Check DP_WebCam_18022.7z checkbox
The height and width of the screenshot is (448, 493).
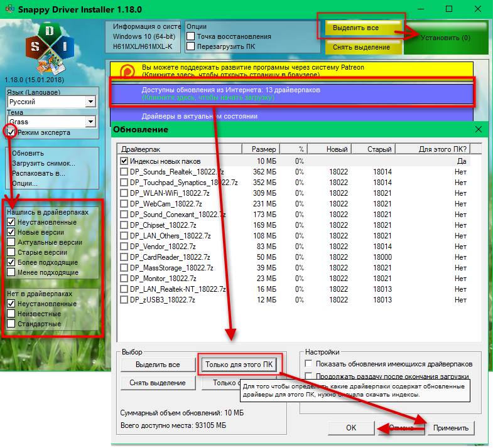coord(124,204)
